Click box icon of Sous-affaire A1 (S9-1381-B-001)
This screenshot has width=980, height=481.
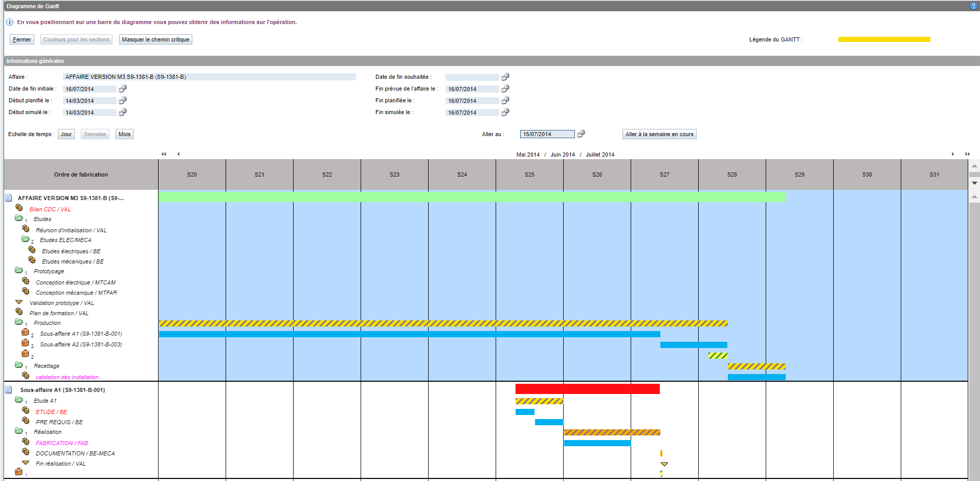click(25, 332)
